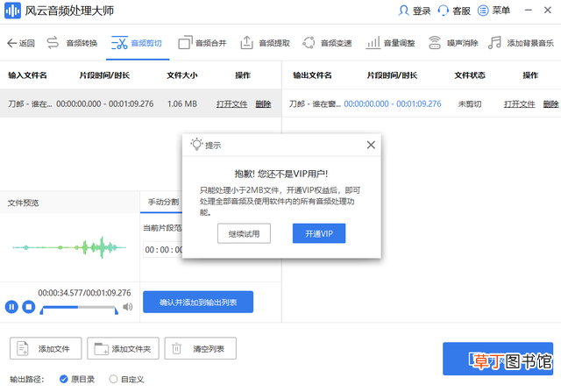The height and width of the screenshot is (392, 561).
Task: Select the 音频剪切 audio cut tab
Action: click(137, 43)
